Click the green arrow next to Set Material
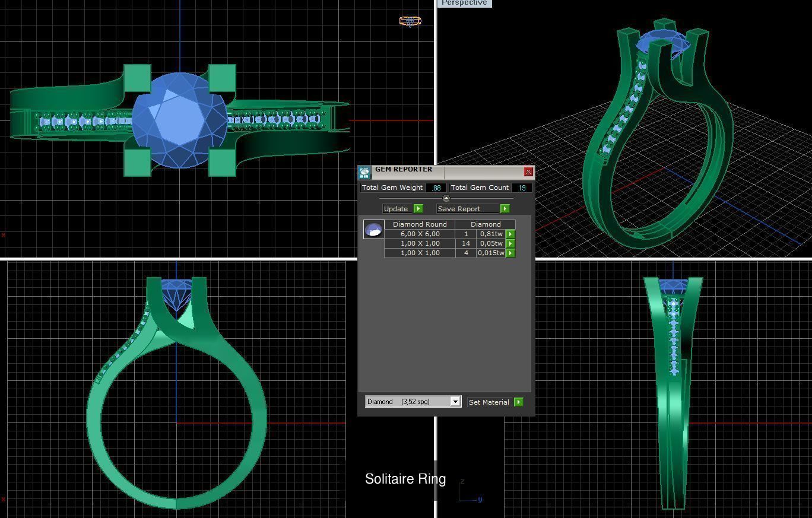Viewport: 812px width, 518px height. click(518, 402)
